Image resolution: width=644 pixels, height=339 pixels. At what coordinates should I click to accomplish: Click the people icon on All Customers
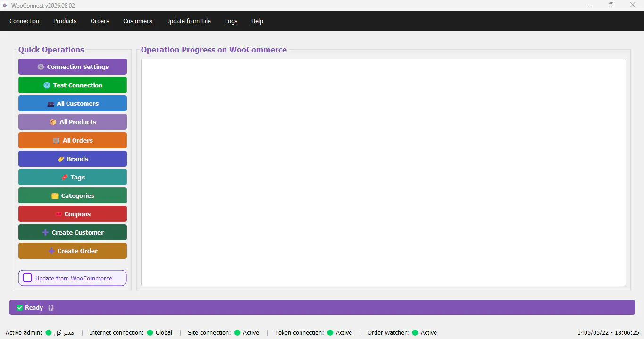tap(50, 104)
